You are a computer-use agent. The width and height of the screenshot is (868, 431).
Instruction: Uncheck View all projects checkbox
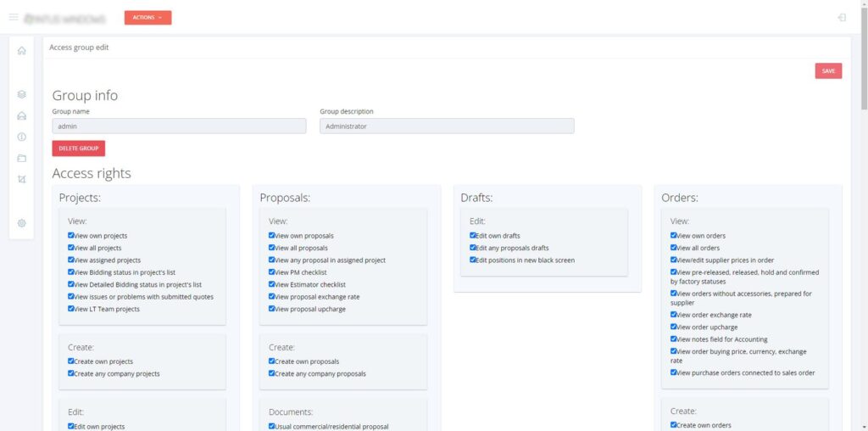click(x=70, y=248)
